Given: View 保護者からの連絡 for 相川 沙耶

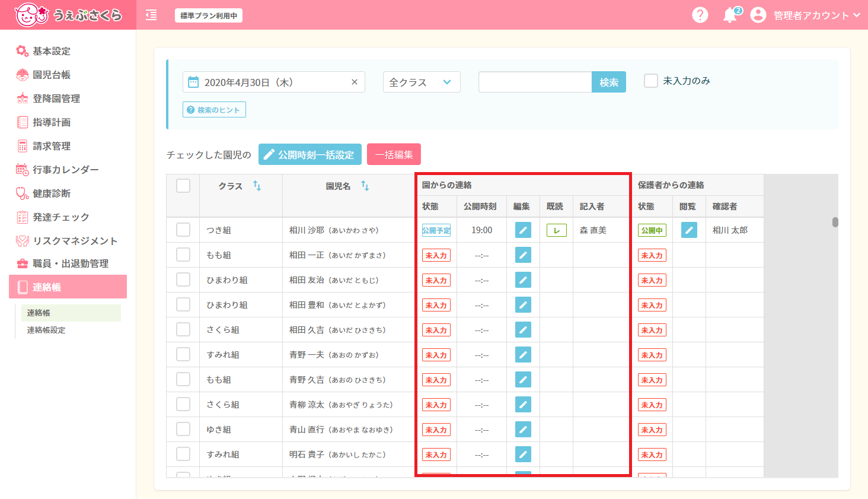Looking at the screenshot, I should pyautogui.click(x=689, y=230).
